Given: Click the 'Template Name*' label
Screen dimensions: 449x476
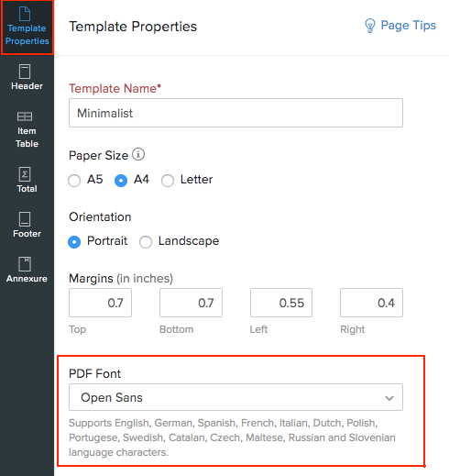Looking at the screenshot, I should (115, 88).
